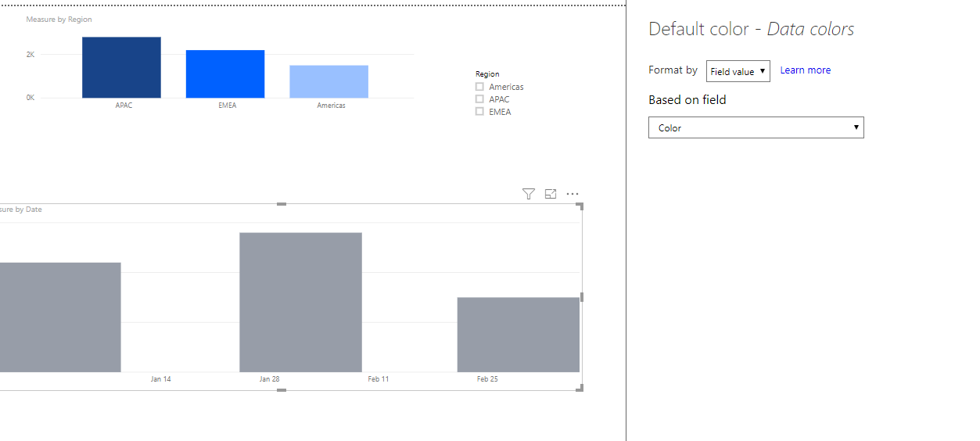Click the Region slicer header

(487, 74)
